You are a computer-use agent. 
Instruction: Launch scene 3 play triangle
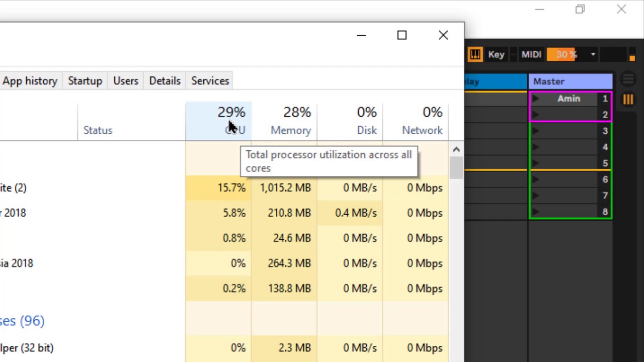pos(535,131)
